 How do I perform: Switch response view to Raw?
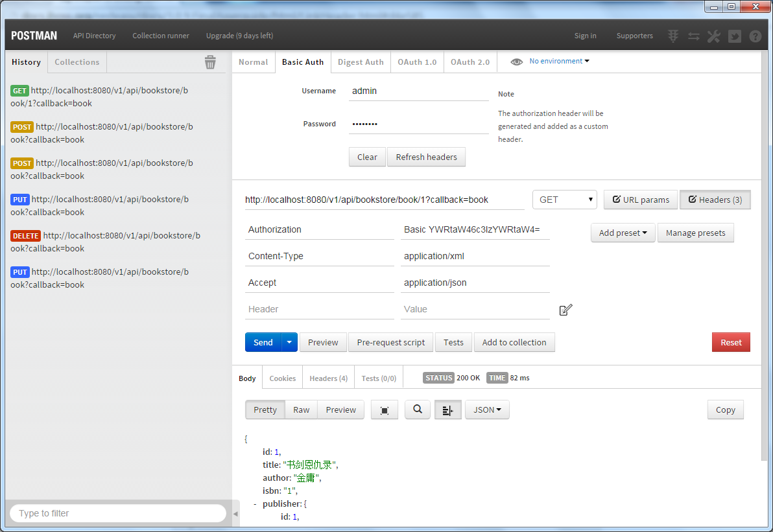pos(301,410)
